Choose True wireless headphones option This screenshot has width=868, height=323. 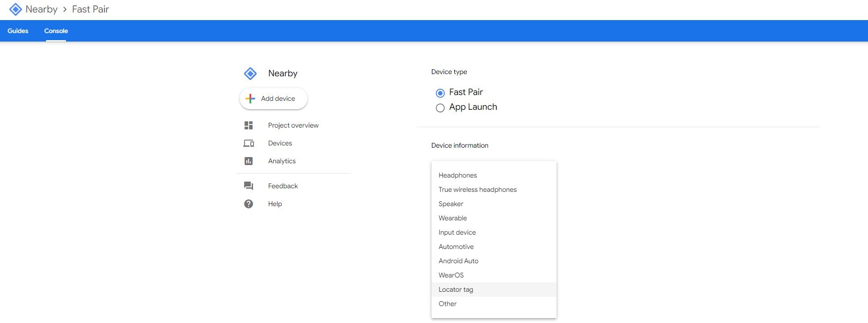[477, 190]
